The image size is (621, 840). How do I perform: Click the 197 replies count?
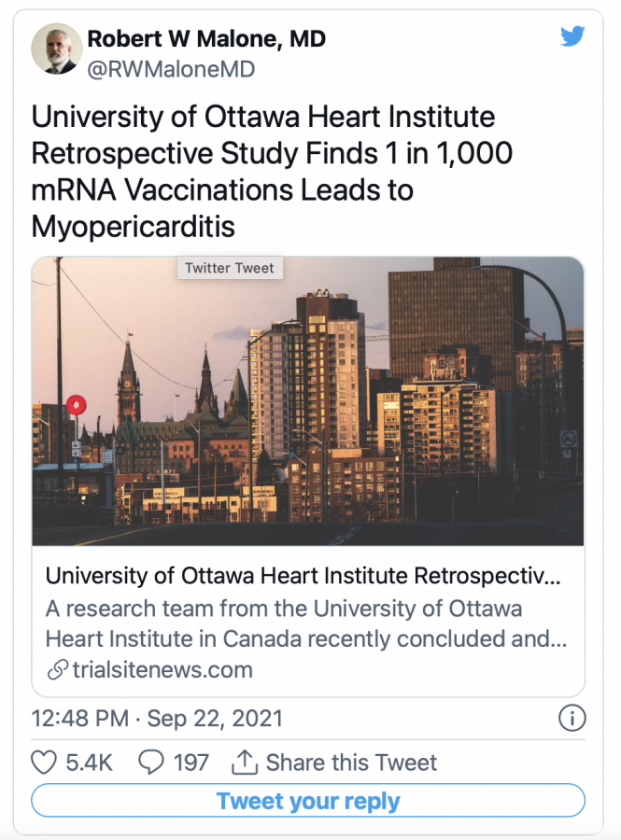coord(191,763)
